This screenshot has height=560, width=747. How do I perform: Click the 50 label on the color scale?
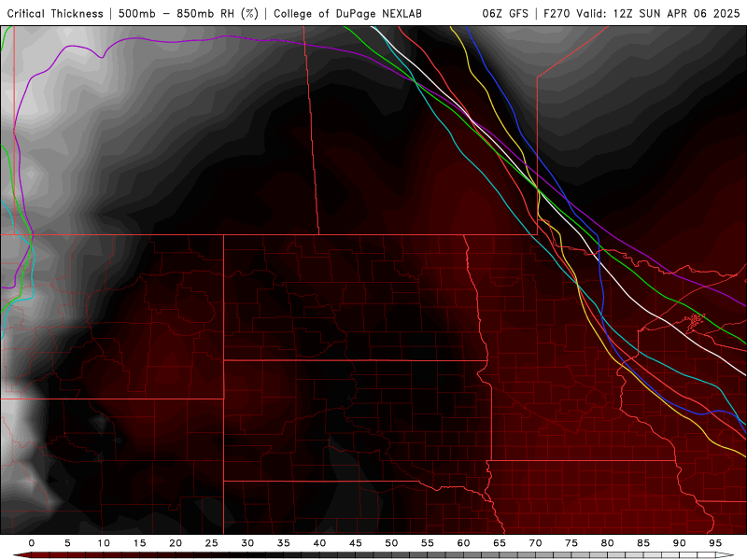click(391, 543)
